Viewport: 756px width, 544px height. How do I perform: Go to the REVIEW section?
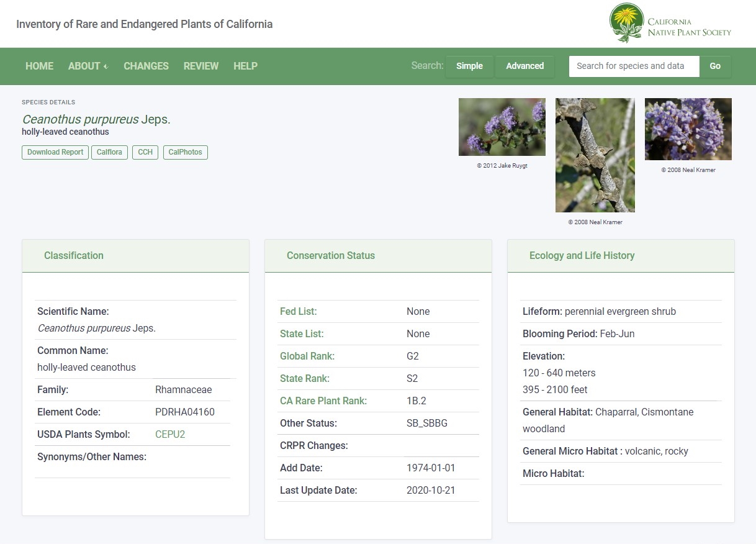click(x=200, y=66)
